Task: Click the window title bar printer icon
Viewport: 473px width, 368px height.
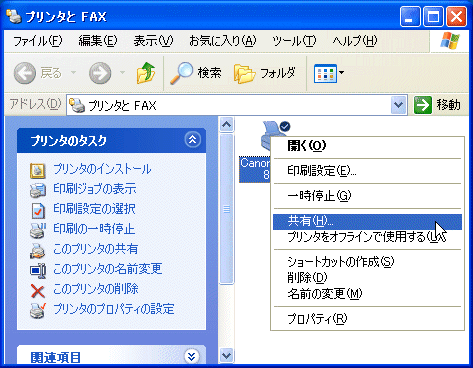Action: point(14,16)
